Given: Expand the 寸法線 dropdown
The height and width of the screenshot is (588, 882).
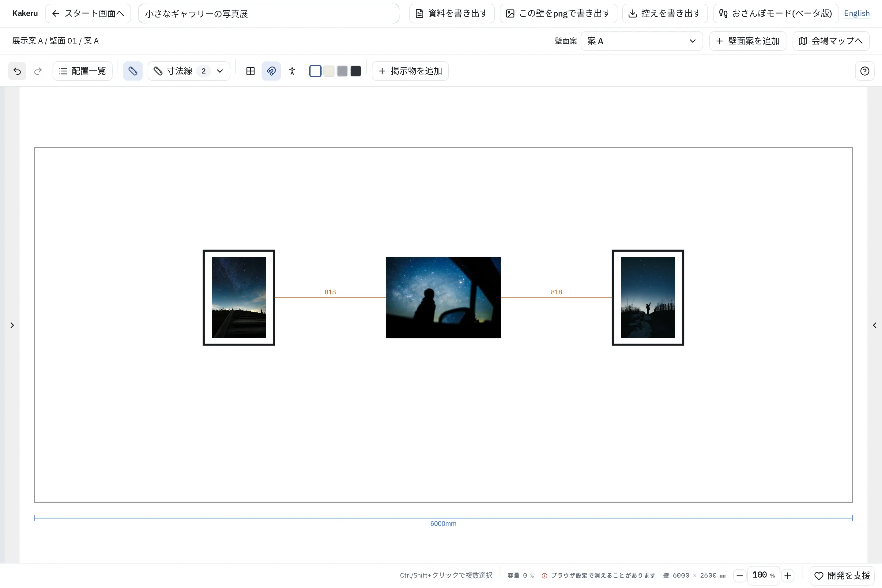Looking at the screenshot, I should pyautogui.click(x=189, y=71).
